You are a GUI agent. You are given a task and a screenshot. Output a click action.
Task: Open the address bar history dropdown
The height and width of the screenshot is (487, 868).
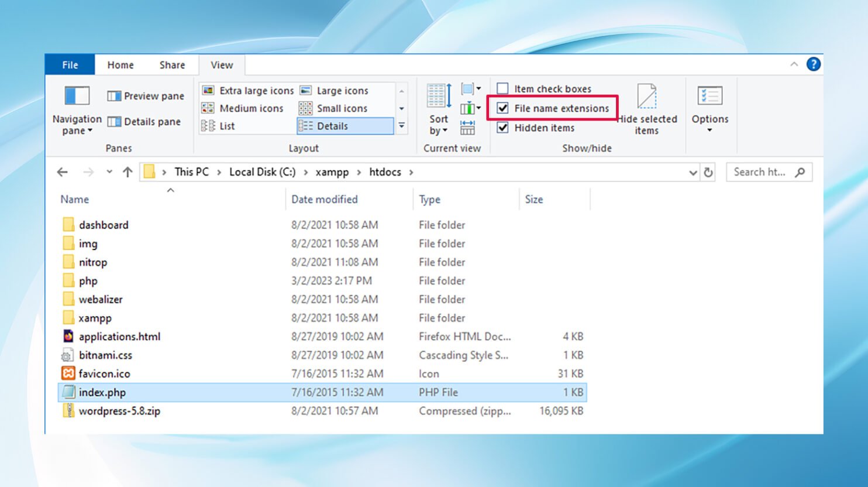tap(693, 173)
